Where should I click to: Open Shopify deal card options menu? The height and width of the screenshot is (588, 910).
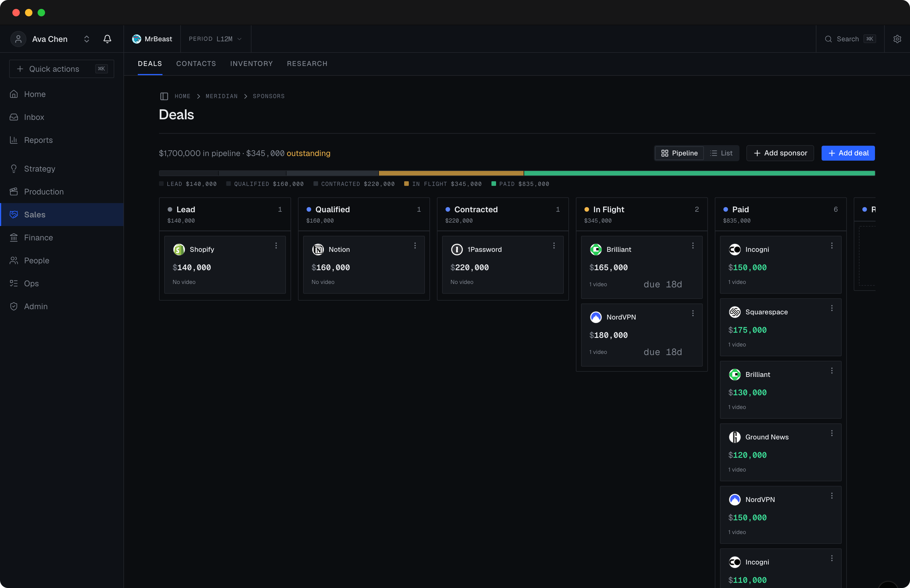276,246
